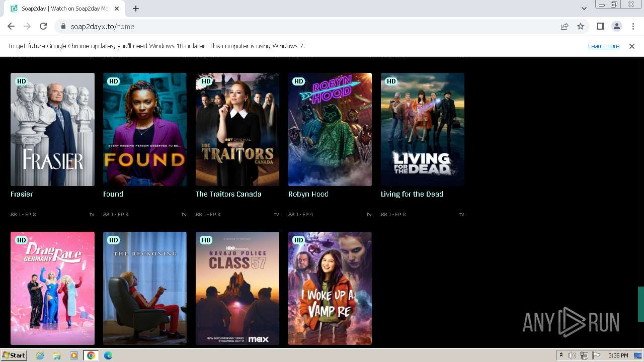Dismiss the Chrome update notification bar
644x362 pixels.
[x=632, y=46]
